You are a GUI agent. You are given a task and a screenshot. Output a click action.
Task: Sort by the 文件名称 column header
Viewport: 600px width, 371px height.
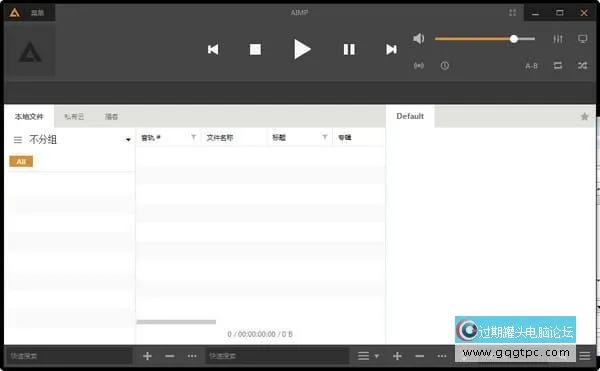(x=220, y=138)
